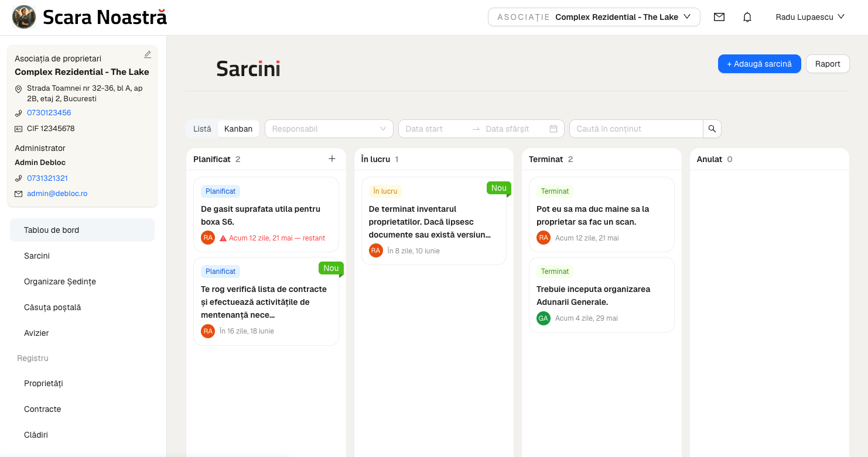Click the Nou badge on În lucru card
This screenshot has height=457, width=868.
(499, 188)
